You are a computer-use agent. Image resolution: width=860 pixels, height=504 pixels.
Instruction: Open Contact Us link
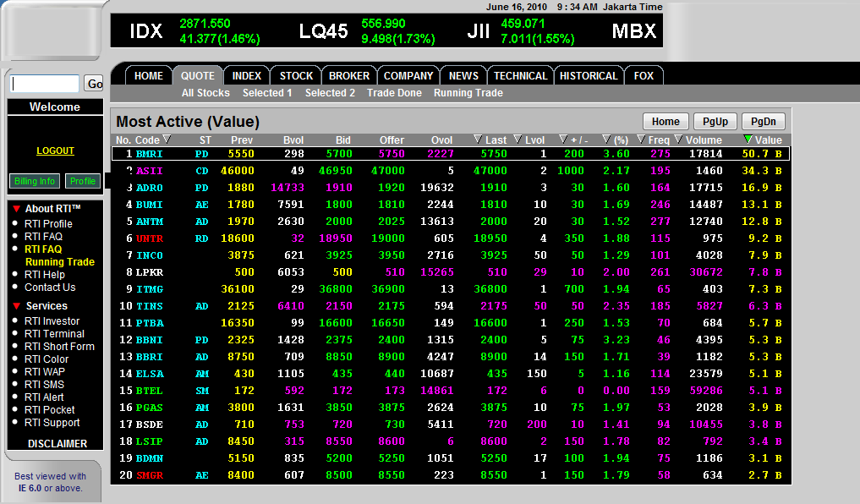[x=50, y=287]
